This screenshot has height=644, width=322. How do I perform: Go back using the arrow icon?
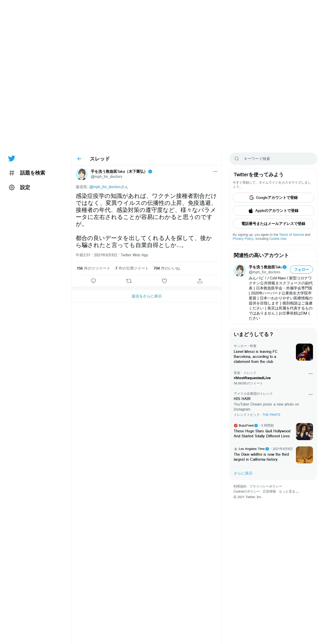pyautogui.click(x=79, y=159)
